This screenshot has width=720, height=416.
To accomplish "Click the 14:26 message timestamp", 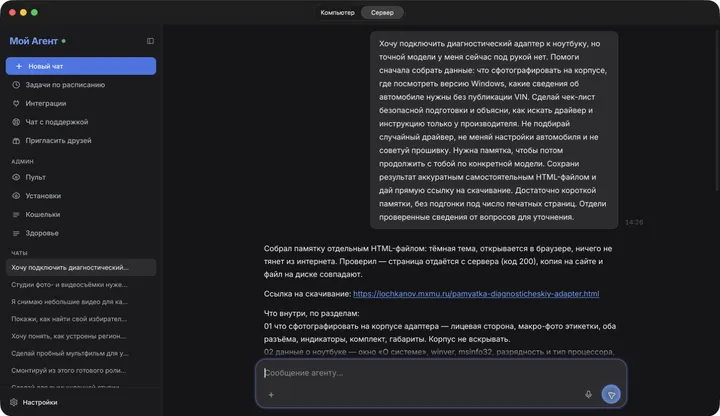I will [x=634, y=222].
